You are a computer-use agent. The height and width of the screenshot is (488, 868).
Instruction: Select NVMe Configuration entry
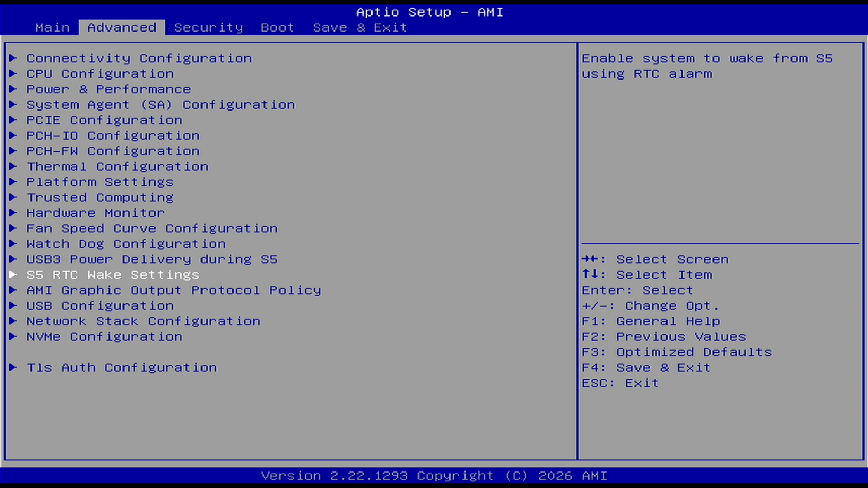104,337
